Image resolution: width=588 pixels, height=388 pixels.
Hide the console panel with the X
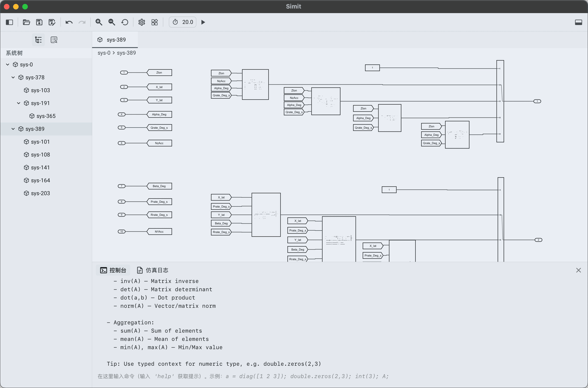578,270
